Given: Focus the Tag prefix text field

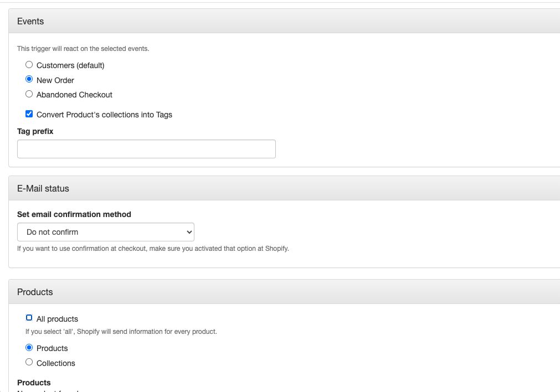Looking at the screenshot, I should (146, 149).
